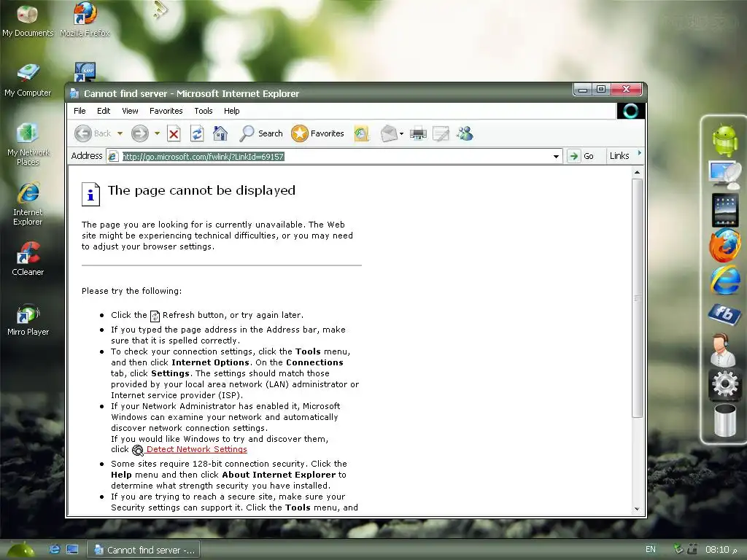747x560 pixels.
Task: Refresh the page using toolbar icon
Action: (x=197, y=134)
